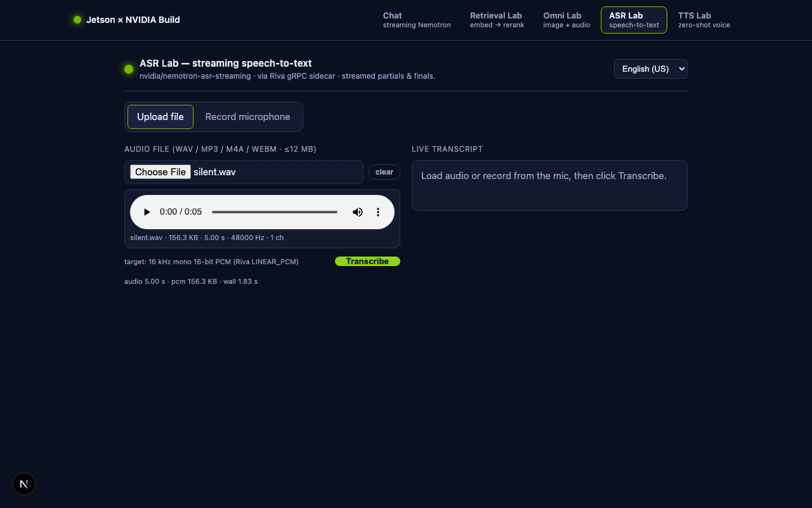
Task: Click the LIVE TRANSCRIPT label
Action: pyautogui.click(x=447, y=149)
